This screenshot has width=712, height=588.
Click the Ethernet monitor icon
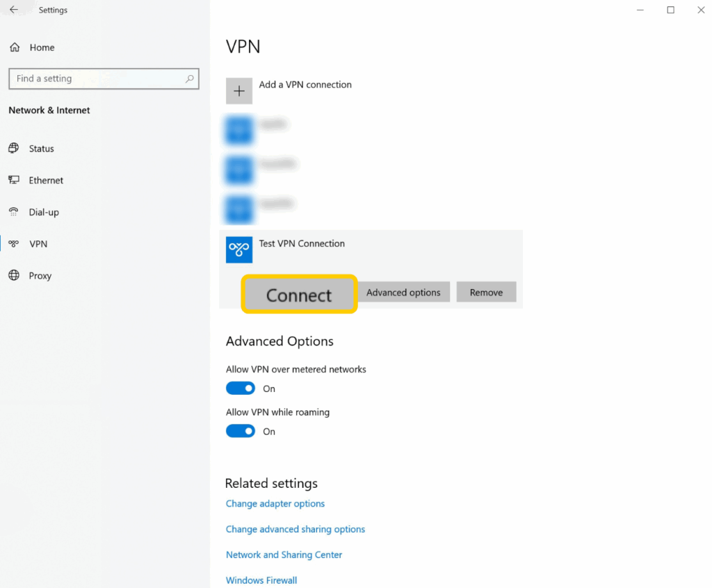click(14, 180)
